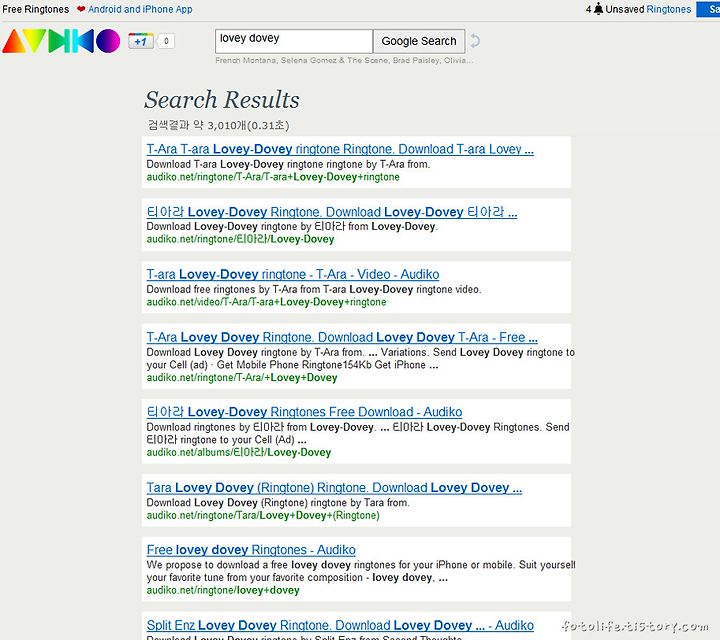Image resolution: width=720 pixels, height=640 pixels.
Task: Click URL audiko.net/ringtone/Tara/Lovey+Dovey+(Ringtone)
Action: [263, 516]
